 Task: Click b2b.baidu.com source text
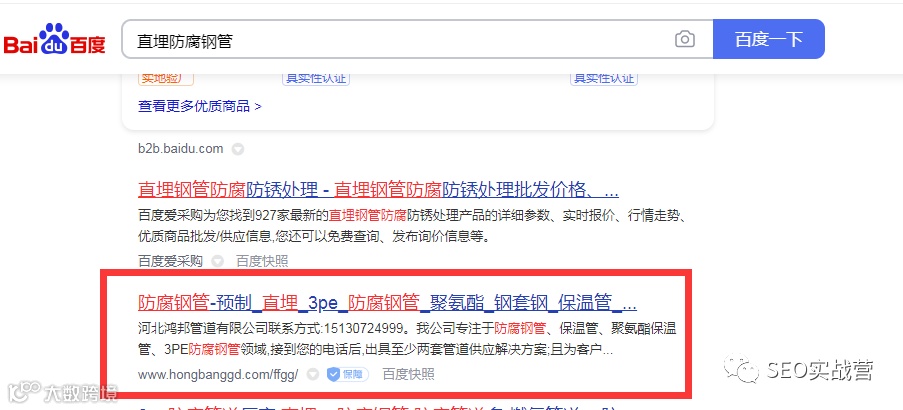point(180,149)
